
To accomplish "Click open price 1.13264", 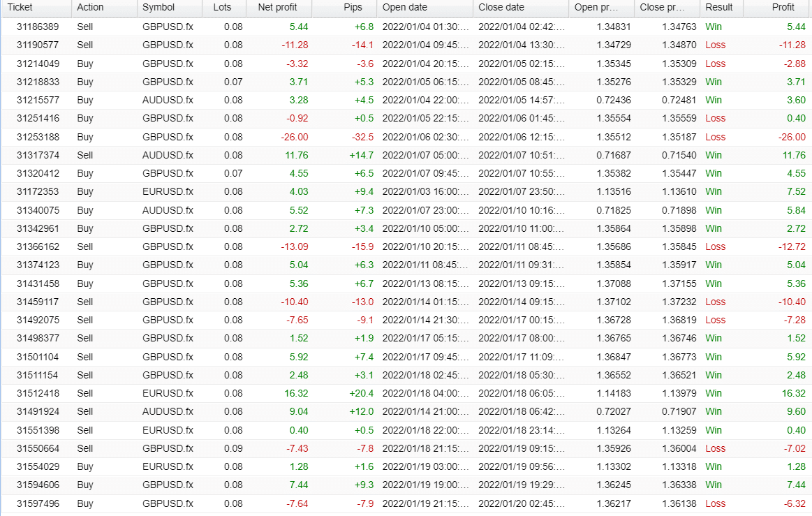I will click(x=614, y=431).
